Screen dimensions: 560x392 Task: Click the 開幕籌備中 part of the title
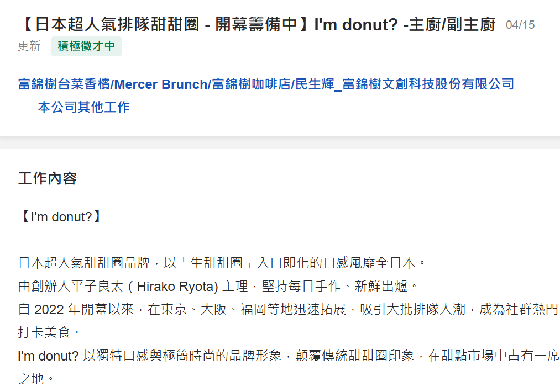click(x=256, y=25)
